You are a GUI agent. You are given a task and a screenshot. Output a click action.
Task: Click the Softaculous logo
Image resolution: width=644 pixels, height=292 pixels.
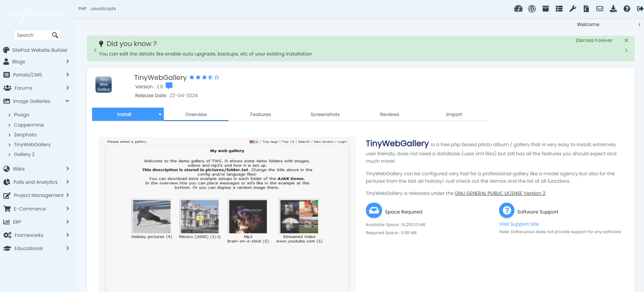[37, 14]
